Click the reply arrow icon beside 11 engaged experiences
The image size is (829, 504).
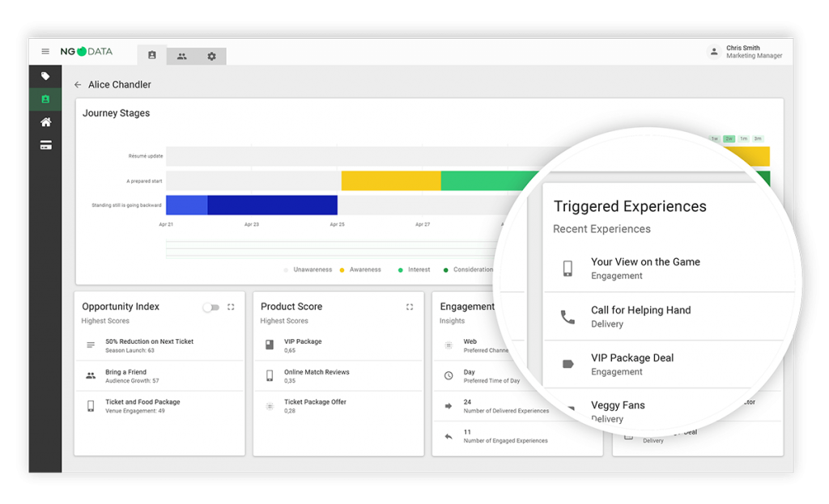[x=449, y=436]
